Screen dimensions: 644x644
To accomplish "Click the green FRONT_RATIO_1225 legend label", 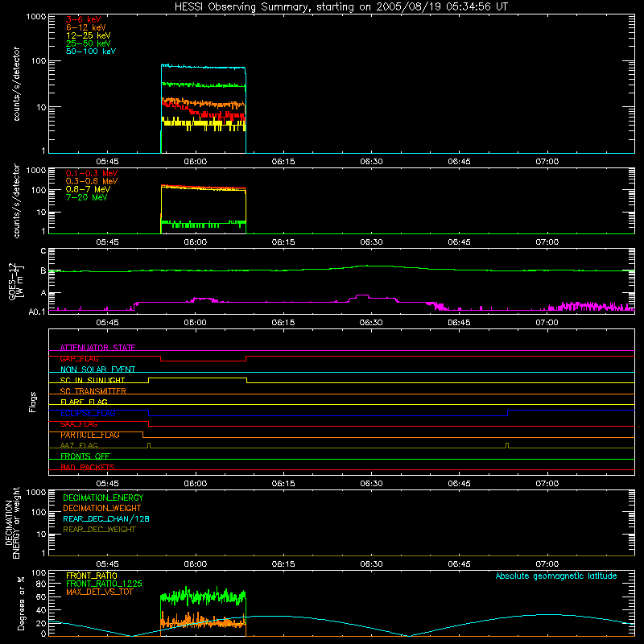I will 104,584.
